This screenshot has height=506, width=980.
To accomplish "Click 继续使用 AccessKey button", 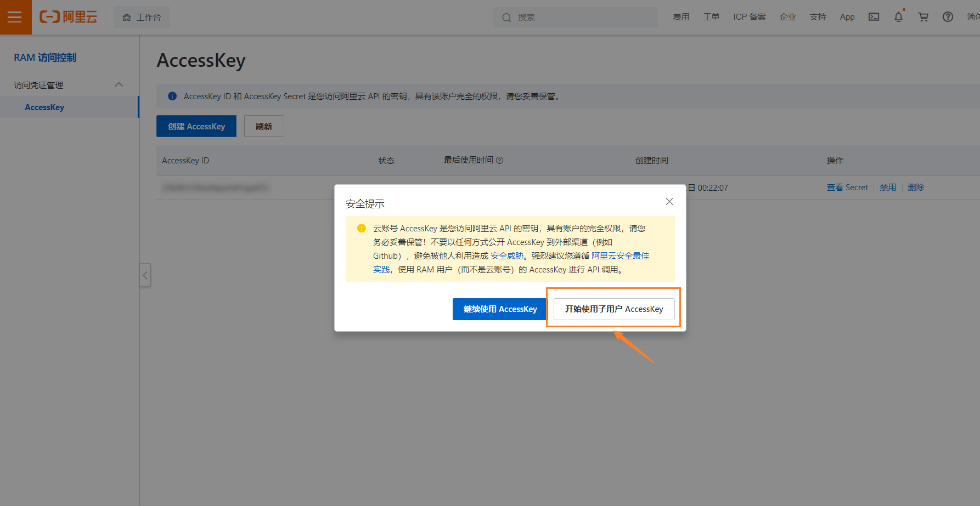I will tap(500, 309).
